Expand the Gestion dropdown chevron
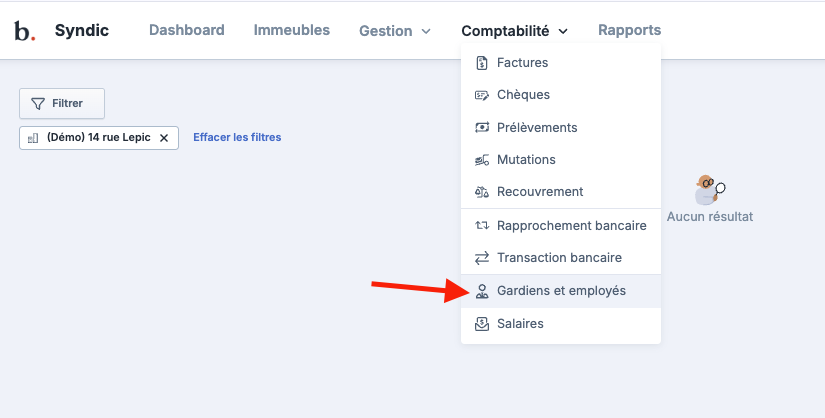 point(426,32)
